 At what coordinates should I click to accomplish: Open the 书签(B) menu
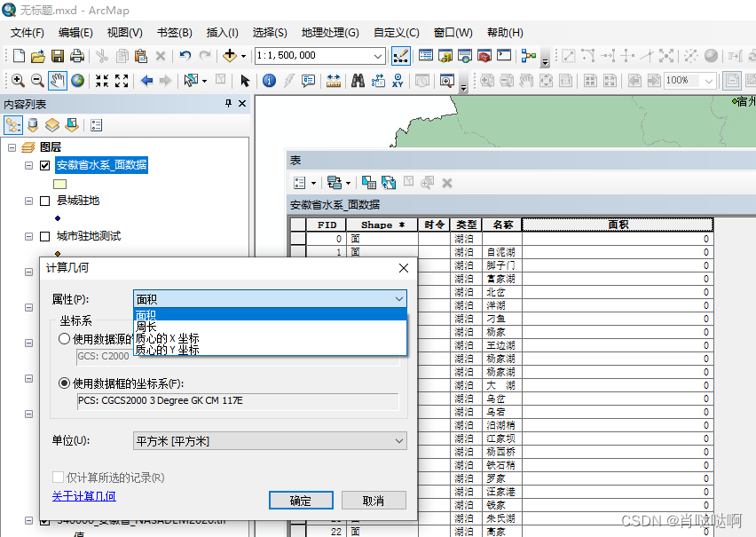click(175, 33)
